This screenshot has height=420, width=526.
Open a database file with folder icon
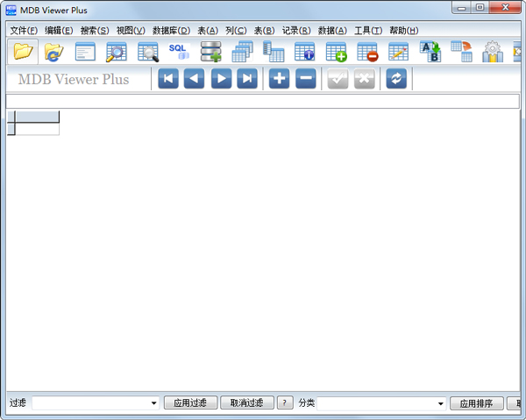(x=23, y=52)
